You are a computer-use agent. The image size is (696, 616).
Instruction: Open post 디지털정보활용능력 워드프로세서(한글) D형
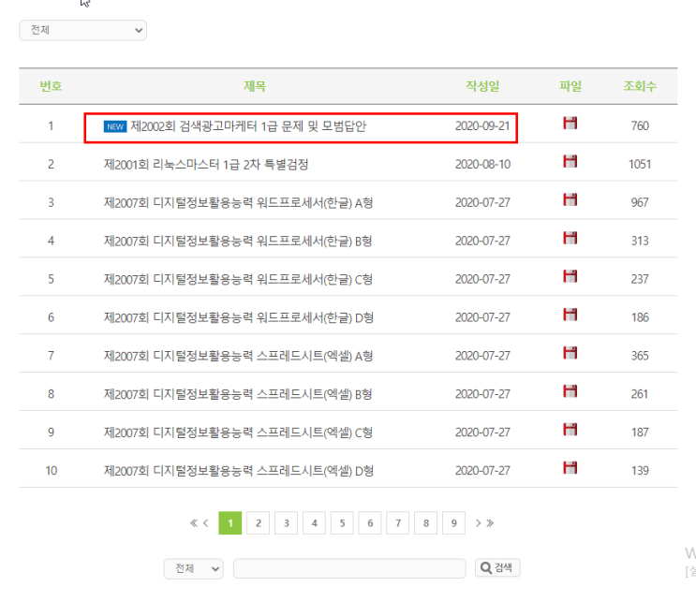pyautogui.click(x=239, y=317)
